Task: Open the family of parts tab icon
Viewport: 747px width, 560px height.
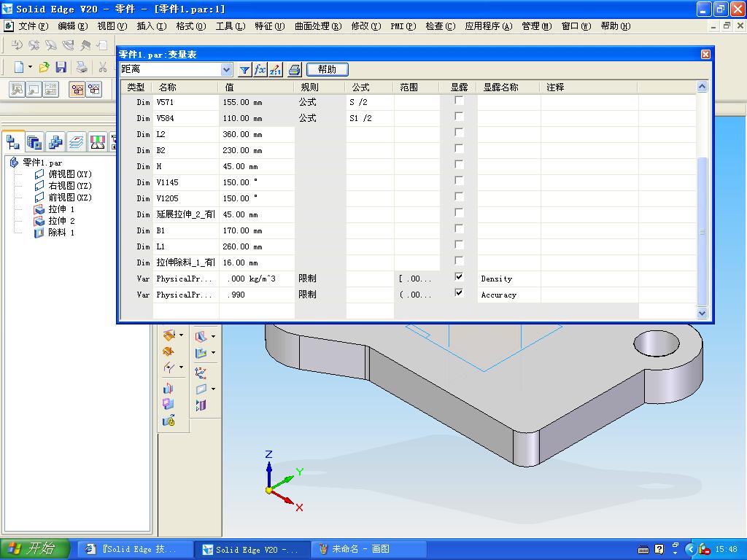Action: pyautogui.click(x=55, y=142)
